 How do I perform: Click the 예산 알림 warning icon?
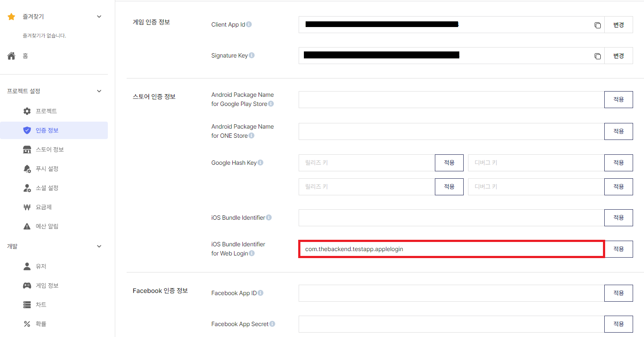27,226
